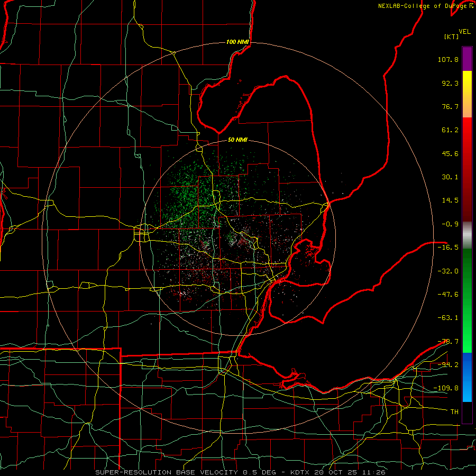Click the 30.1 legend value

click(450, 177)
